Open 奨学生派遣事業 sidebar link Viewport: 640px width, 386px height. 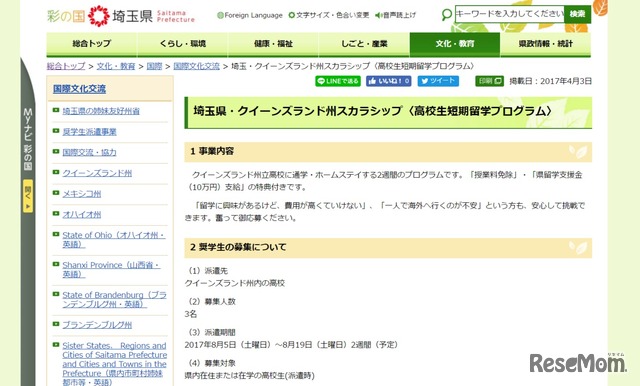pos(89,132)
